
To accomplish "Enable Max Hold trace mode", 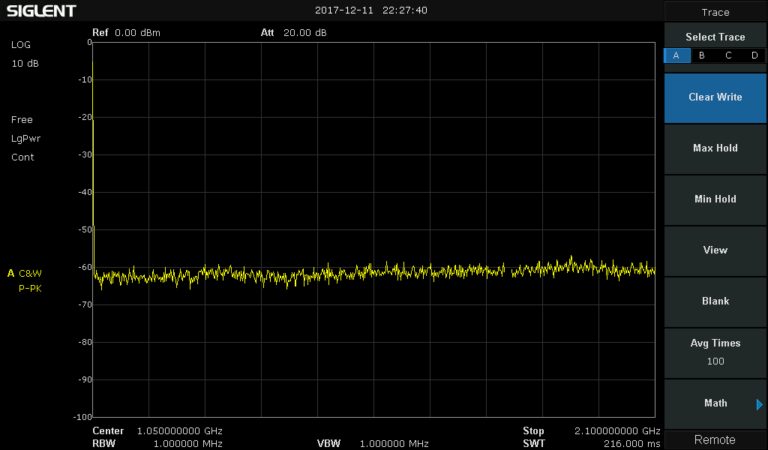I will (x=715, y=148).
